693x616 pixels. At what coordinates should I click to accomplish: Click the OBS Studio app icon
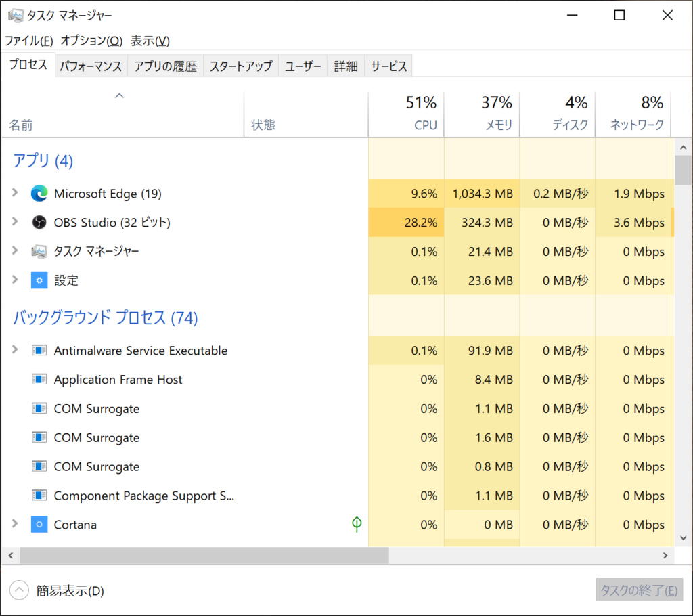[x=39, y=223]
